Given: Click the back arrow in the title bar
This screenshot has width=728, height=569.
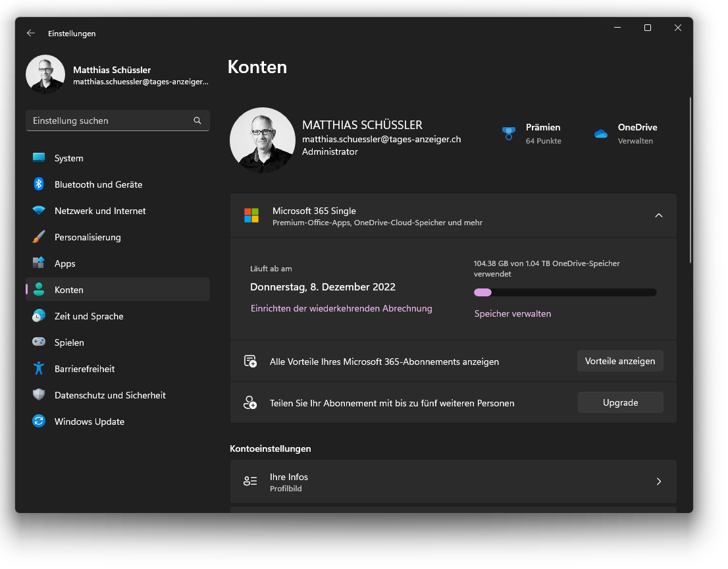Looking at the screenshot, I should 31,33.
